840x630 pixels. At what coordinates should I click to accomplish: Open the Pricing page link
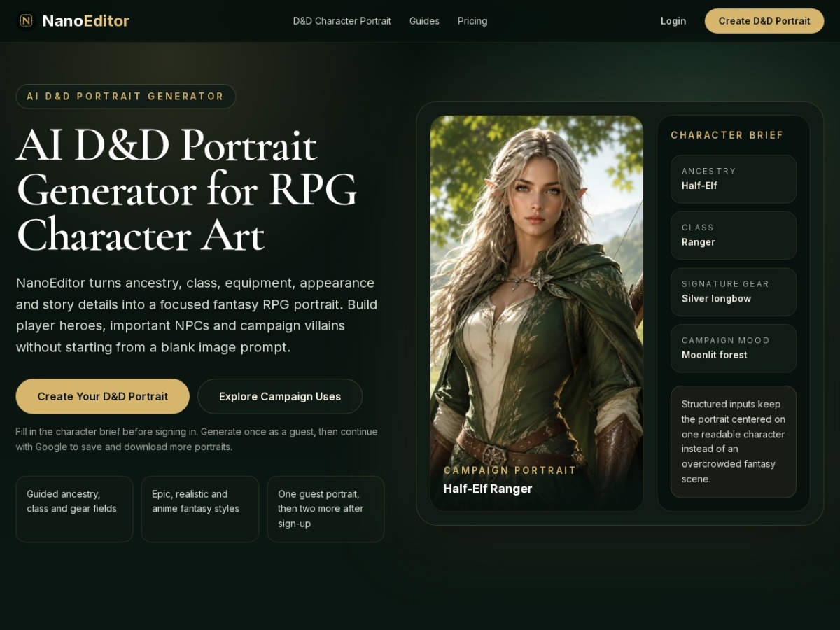[x=472, y=21]
